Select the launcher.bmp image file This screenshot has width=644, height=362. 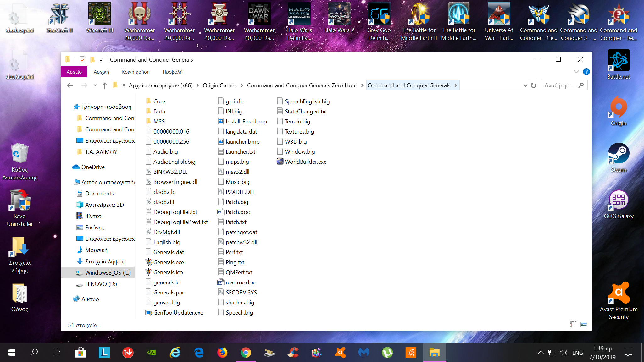coord(239,141)
